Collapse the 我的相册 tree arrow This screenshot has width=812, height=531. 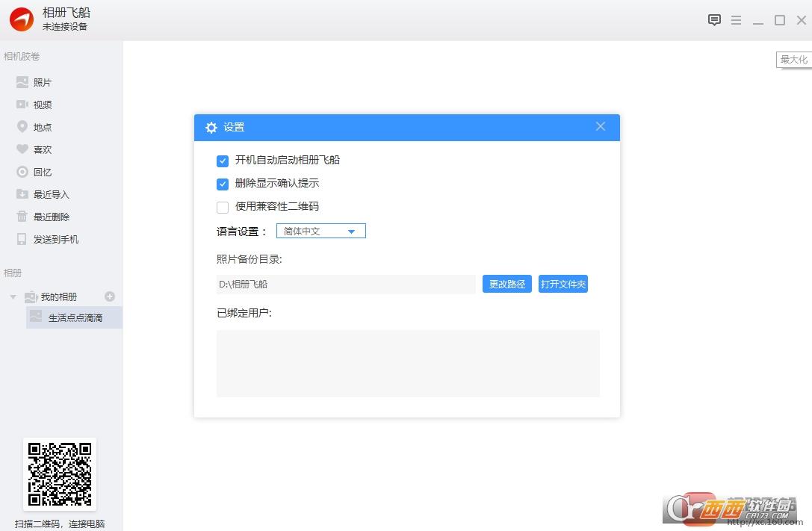(x=13, y=297)
